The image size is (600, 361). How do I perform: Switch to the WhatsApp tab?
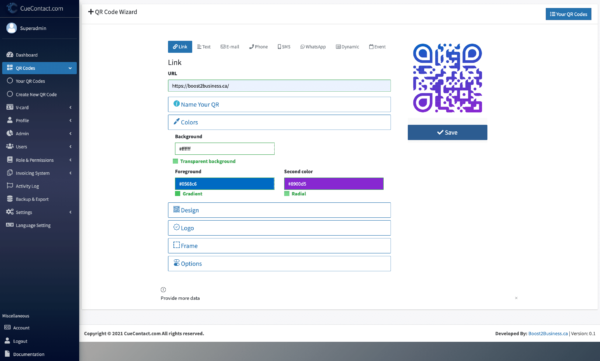pos(313,47)
